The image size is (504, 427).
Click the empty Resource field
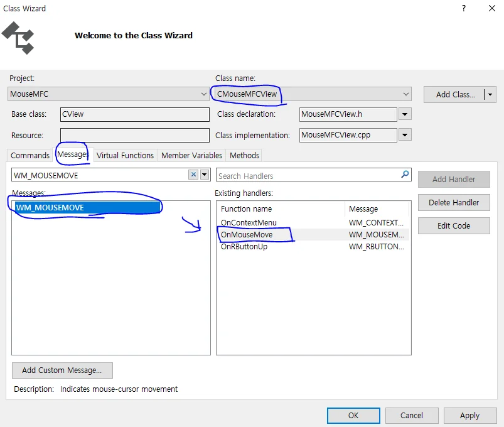(x=135, y=136)
